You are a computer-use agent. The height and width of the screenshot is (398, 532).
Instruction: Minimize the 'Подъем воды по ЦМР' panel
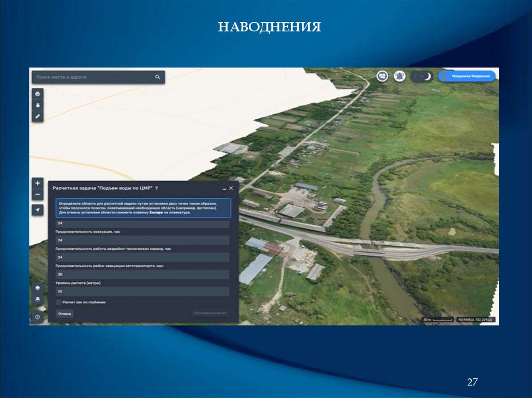pyautogui.click(x=224, y=188)
